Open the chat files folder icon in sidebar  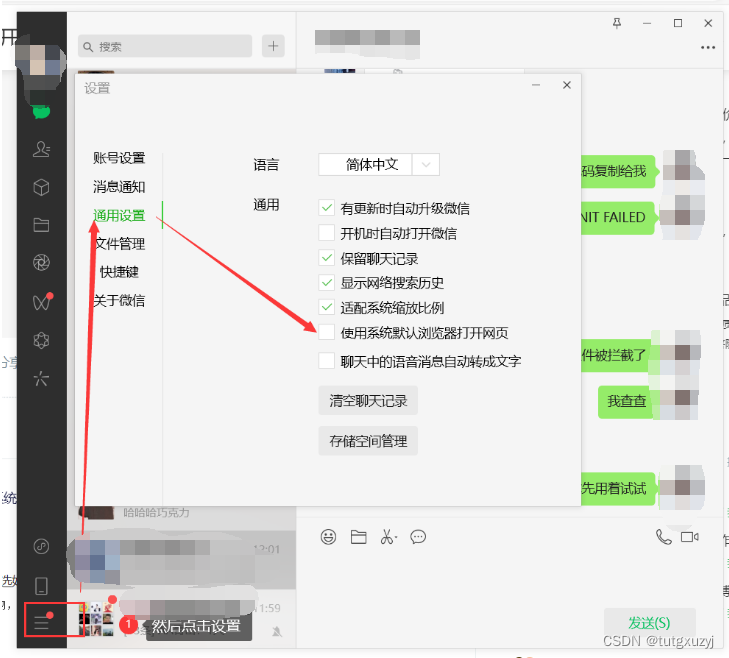click(x=41, y=225)
